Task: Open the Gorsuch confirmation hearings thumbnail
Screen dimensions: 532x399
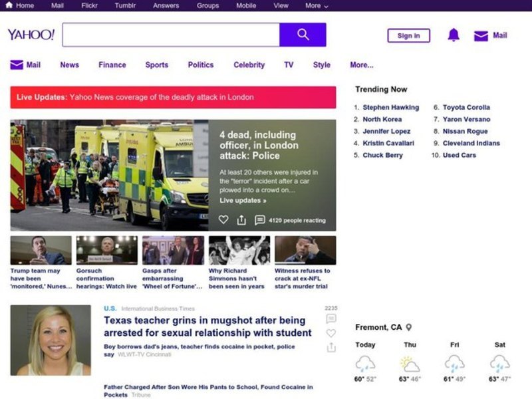Action: click(x=106, y=251)
